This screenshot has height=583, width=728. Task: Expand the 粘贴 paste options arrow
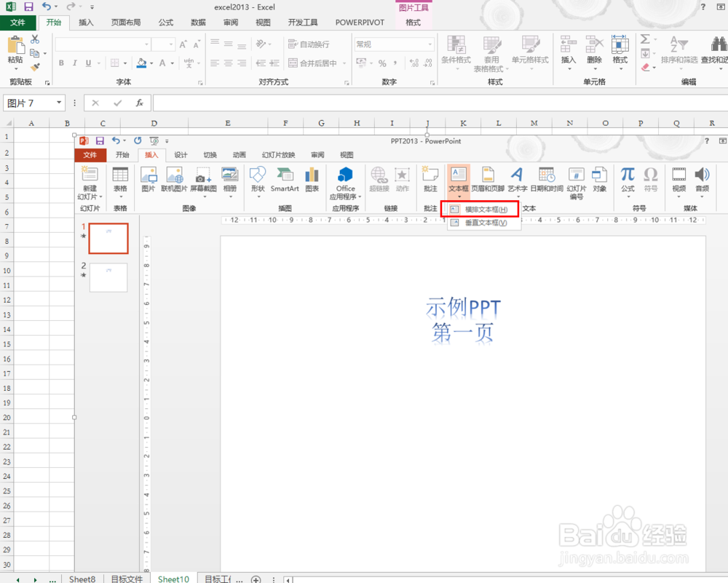pos(16,68)
